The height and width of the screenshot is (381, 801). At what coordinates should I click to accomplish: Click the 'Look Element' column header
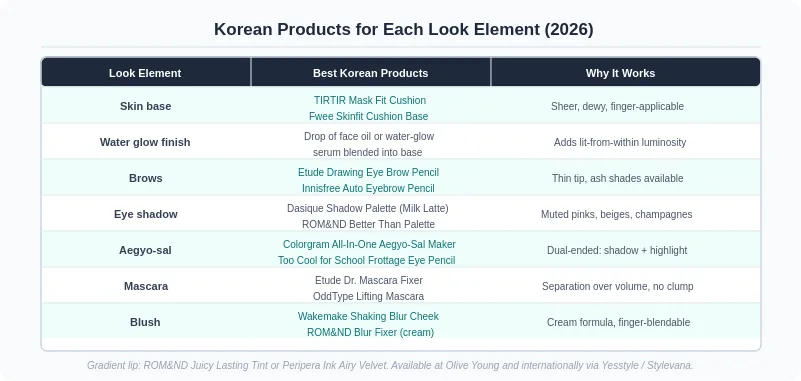coord(145,73)
